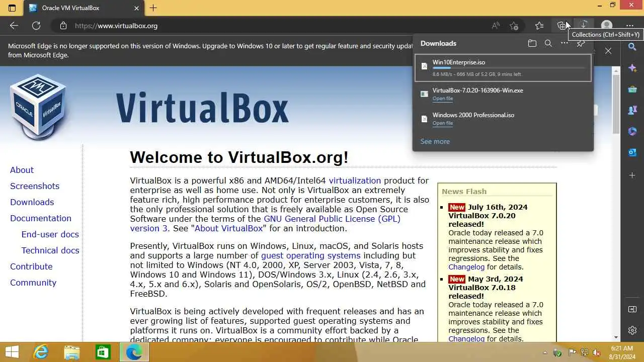Image resolution: width=644 pixels, height=362 pixels.
Task: Click Windows 2000 Professional.iso file name
Action: coord(473,115)
